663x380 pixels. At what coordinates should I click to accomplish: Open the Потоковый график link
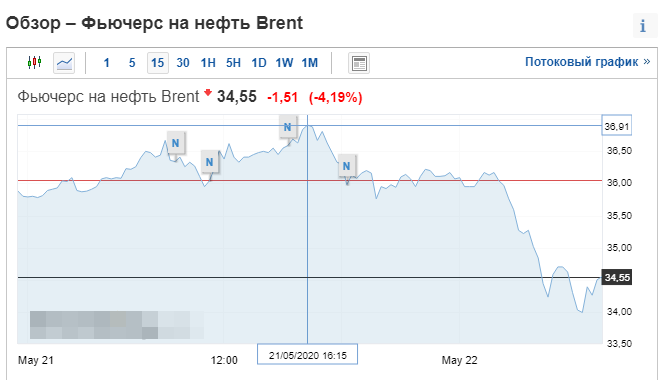pos(587,62)
